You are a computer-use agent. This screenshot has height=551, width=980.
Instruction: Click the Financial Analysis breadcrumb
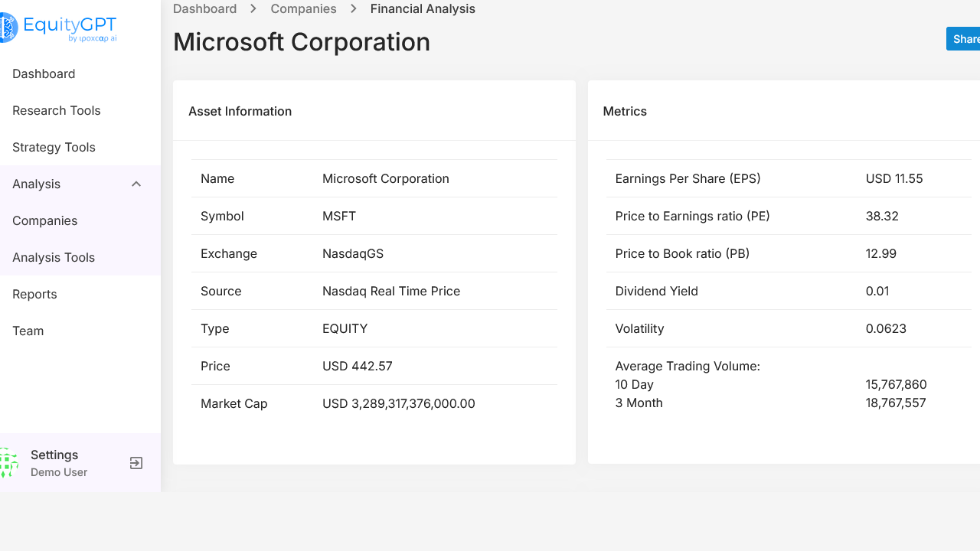point(423,9)
